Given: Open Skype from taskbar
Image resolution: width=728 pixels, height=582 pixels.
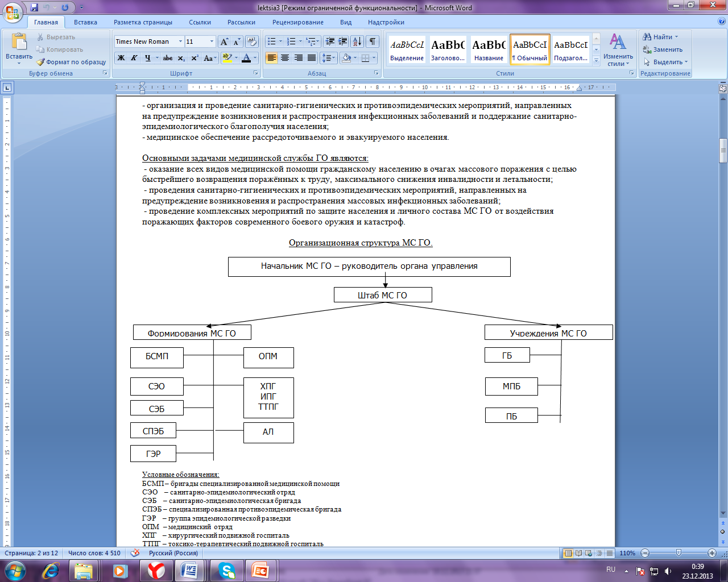Looking at the screenshot, I should click(x=226, y=570).
